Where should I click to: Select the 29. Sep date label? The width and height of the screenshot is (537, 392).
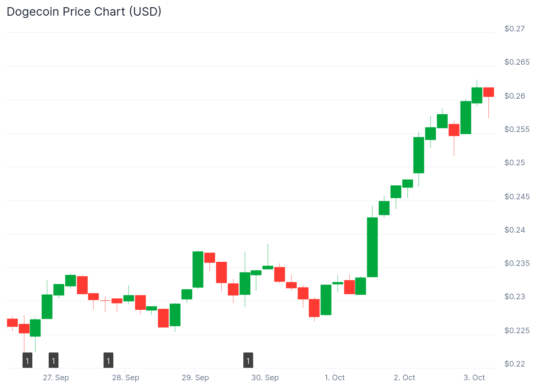195,378
